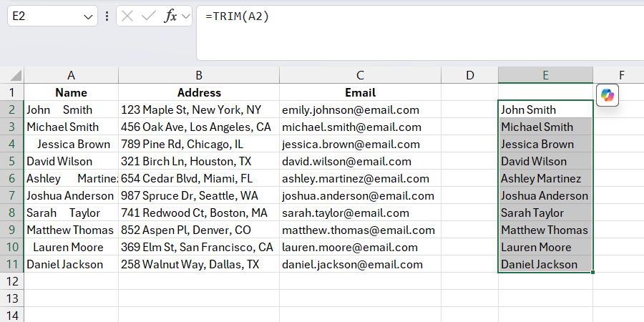Click the Name Box showing E2

point(43,16)
